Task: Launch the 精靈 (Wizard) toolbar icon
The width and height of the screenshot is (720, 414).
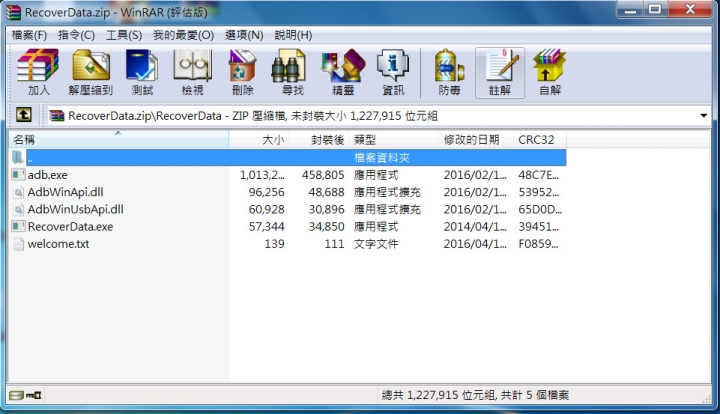Action: [x=343, y=65]
